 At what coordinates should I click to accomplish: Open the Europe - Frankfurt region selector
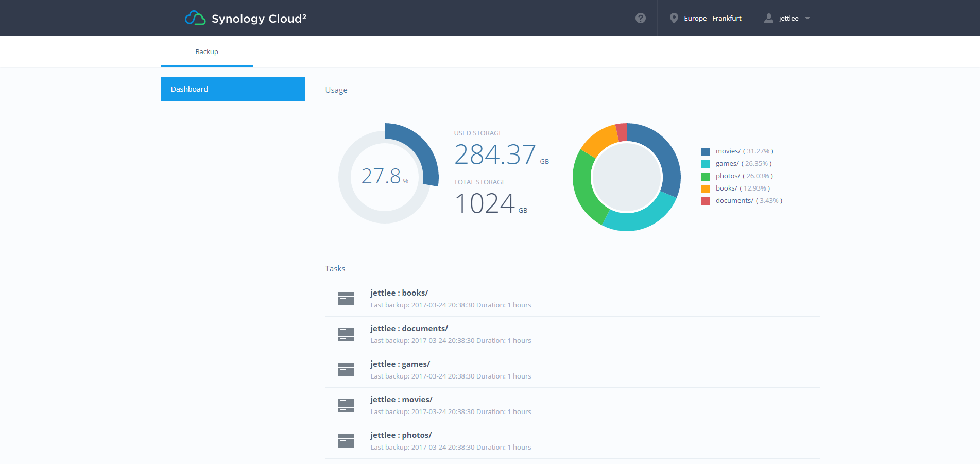point(712,18)
